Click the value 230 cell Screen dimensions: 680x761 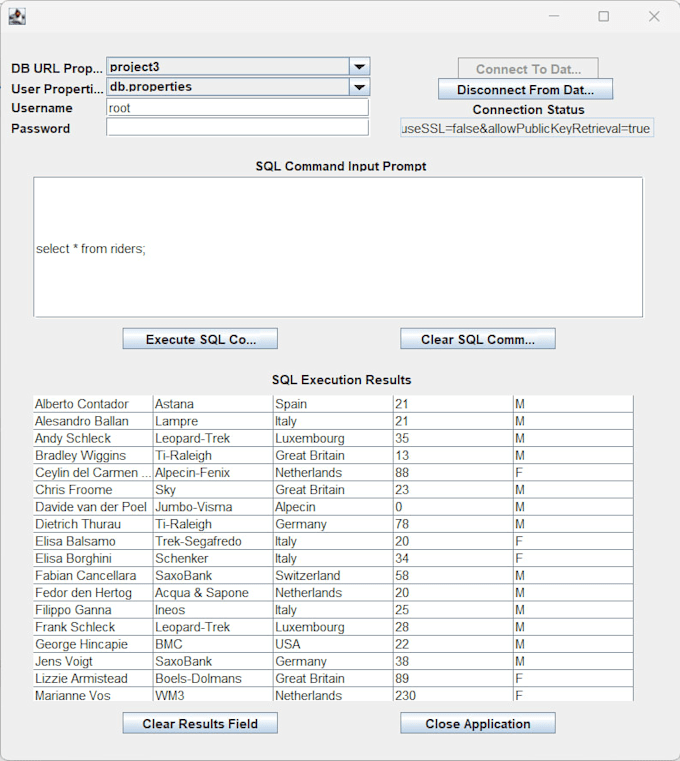tap(453, 695)
